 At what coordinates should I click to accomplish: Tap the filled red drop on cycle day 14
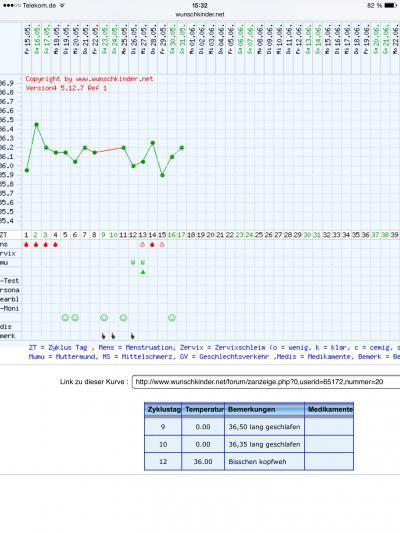(x=152, y=245)
